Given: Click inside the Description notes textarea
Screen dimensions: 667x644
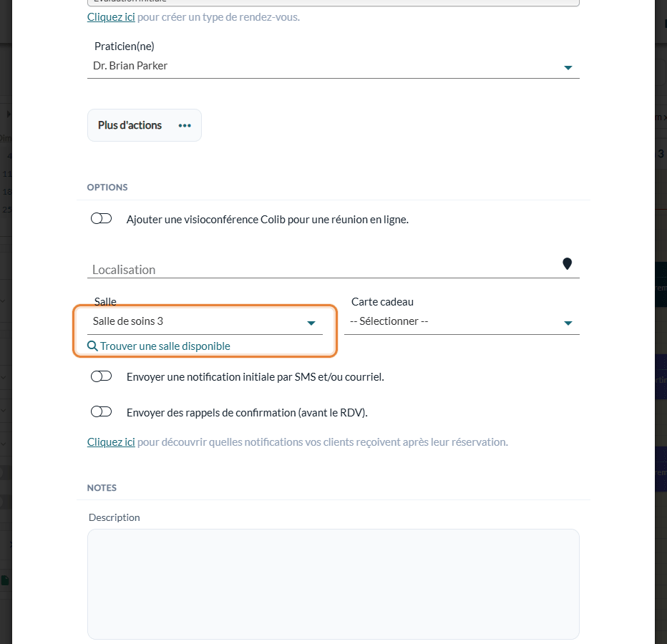Looking at the screenshot, I should 333,584.
